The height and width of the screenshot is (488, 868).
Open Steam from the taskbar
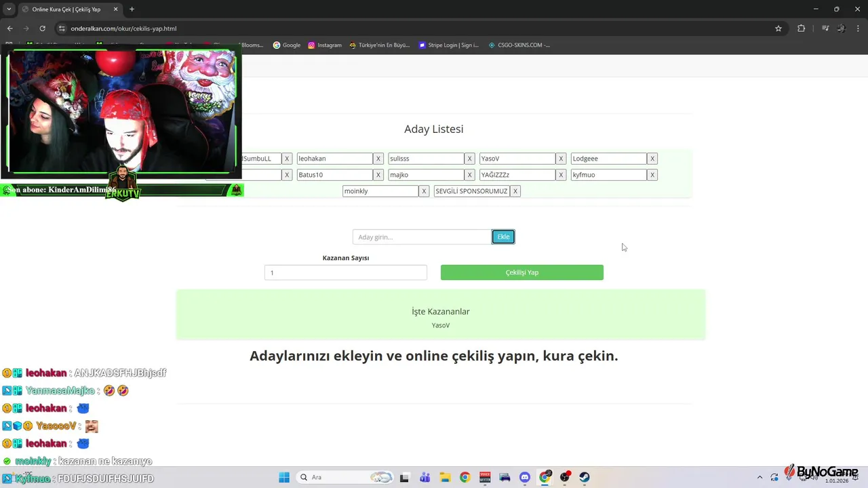click(x=585, y=477)
